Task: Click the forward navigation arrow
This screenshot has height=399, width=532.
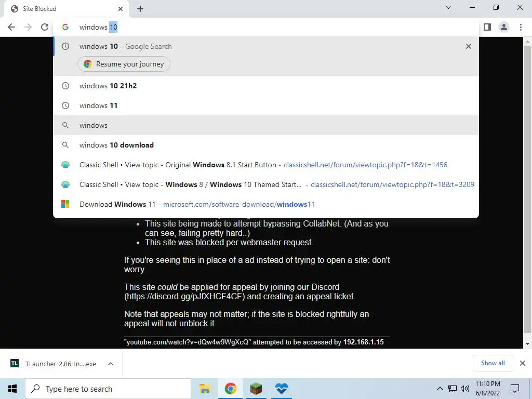Action: coord(28,27)
